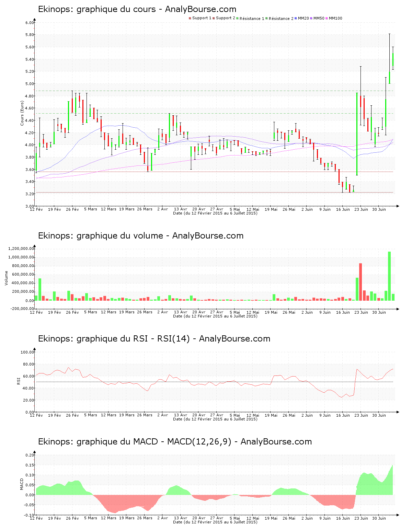Select the 'Résistance 2' legend label
412x532 pixels.
pyautogui.click(x=281, y=19)
